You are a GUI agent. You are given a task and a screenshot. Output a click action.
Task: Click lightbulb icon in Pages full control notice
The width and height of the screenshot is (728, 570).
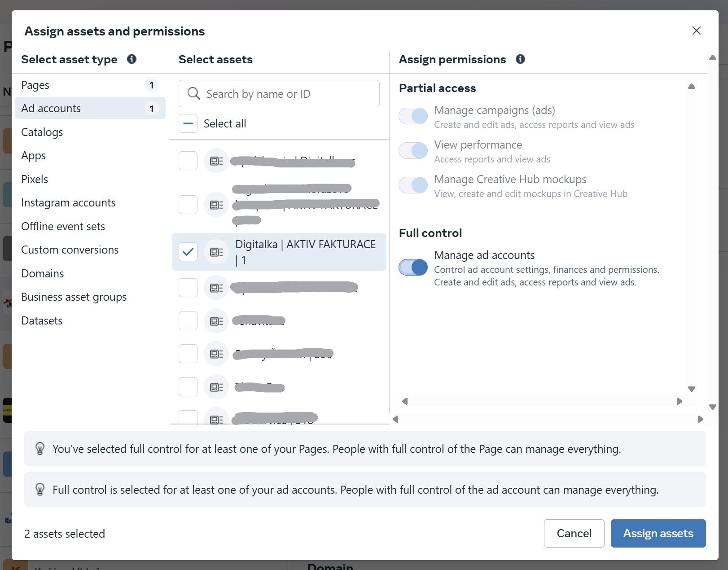click(40, 448)
